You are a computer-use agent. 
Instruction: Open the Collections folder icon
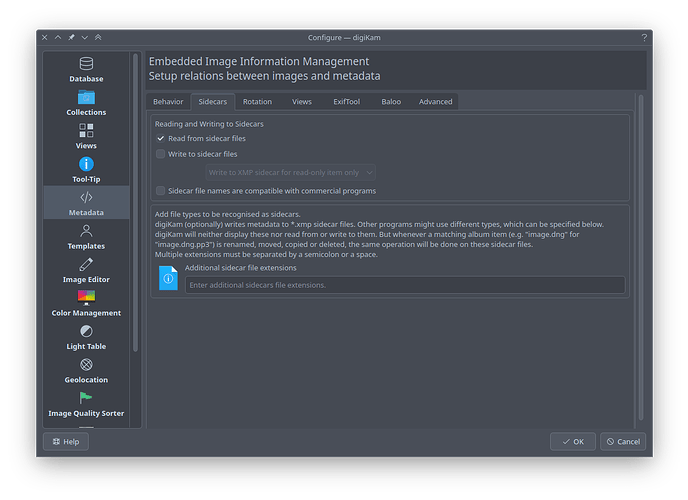click(x=86, y=97)
